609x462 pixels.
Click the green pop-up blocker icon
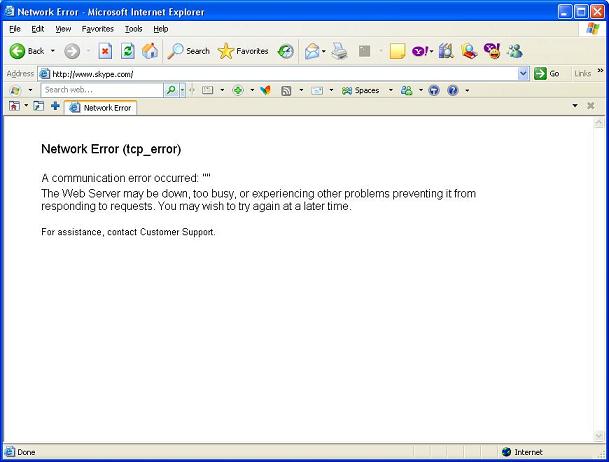238,90
